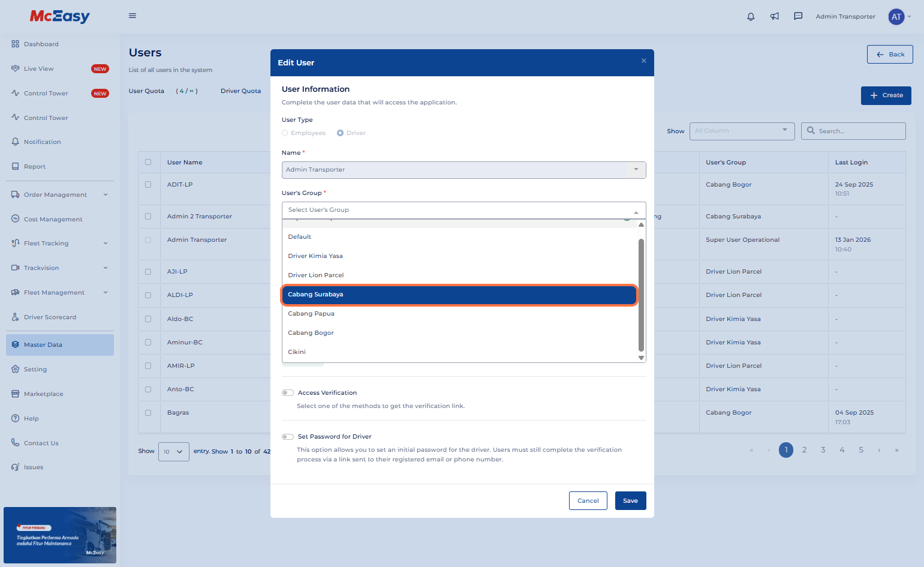
Task: Toggle the hamburger sidebar menu
Action: (x=133, y=16)
